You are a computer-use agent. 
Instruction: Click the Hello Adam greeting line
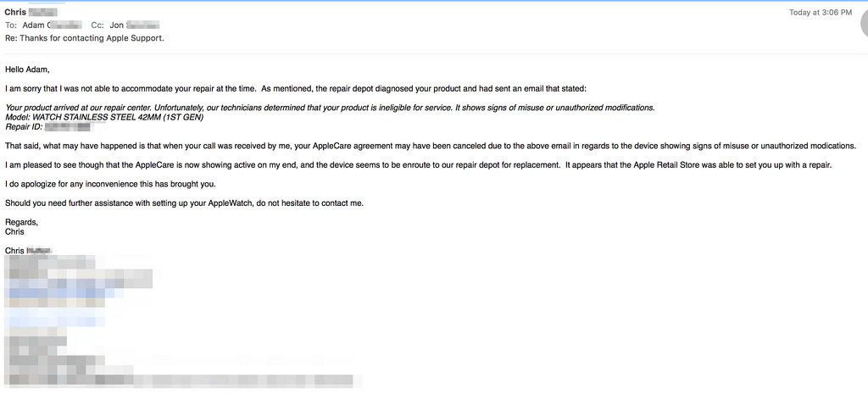(x=28, y=69)
